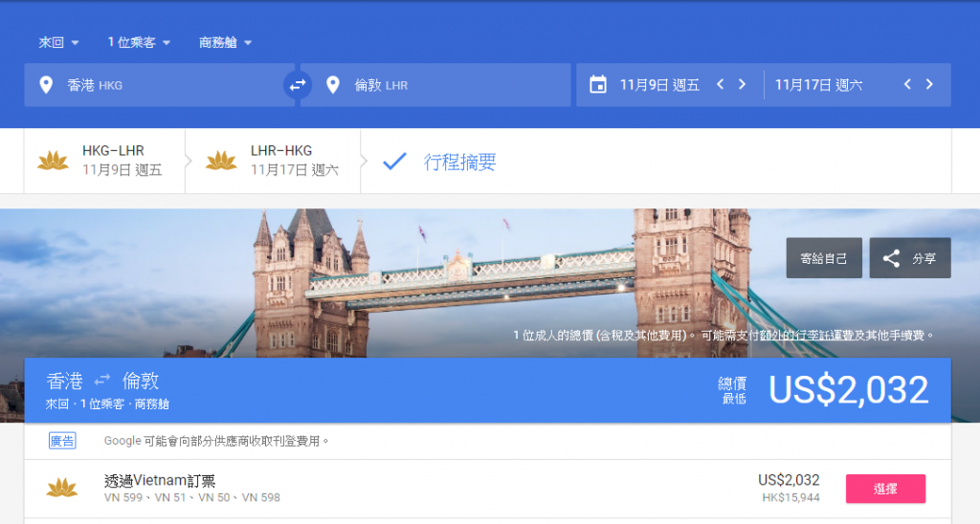
Task: Click the 選擇 button for Vietnam booking
Action: click(x=885, y=489)
